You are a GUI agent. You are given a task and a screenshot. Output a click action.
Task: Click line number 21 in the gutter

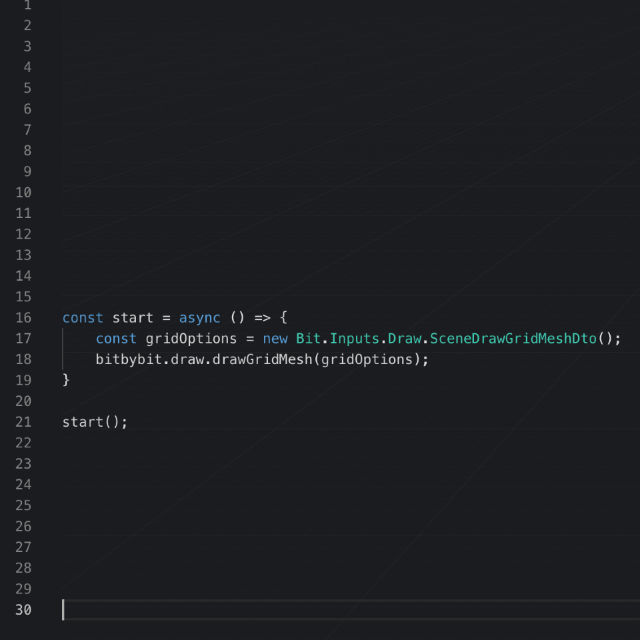pos(23,422)
